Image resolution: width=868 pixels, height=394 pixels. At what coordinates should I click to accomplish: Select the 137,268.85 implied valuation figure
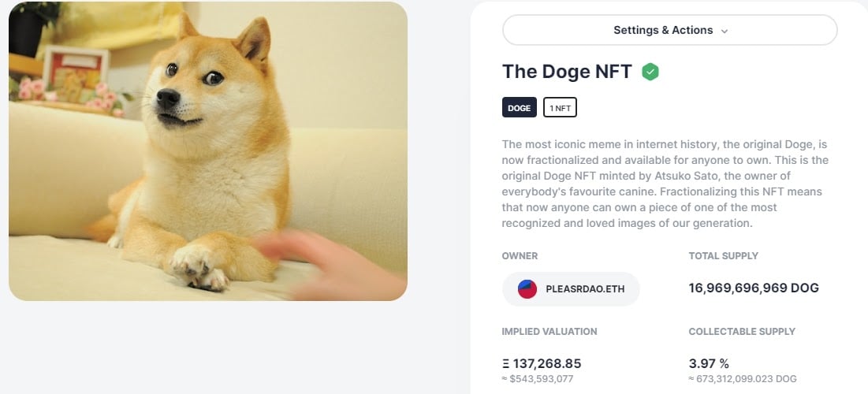click(547, 363)
